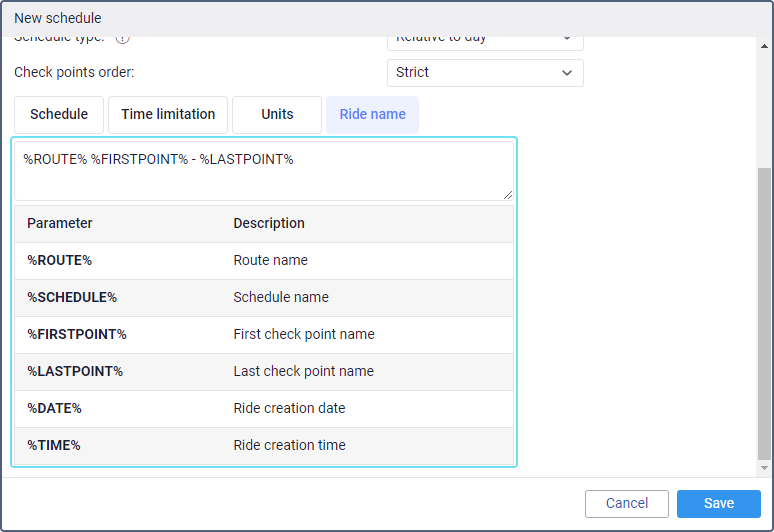The width and height of the screenshot is (774, 532).
Task: Expand the Check points order dropdown
Action: click(485, 73)
